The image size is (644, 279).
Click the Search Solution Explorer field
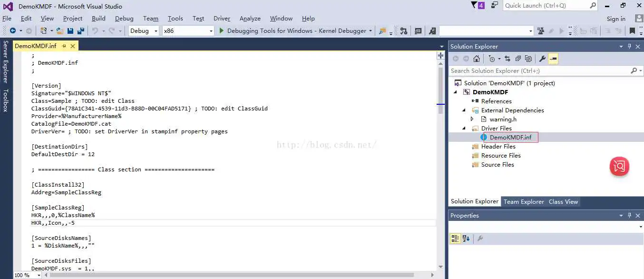(x=539, y=70)
